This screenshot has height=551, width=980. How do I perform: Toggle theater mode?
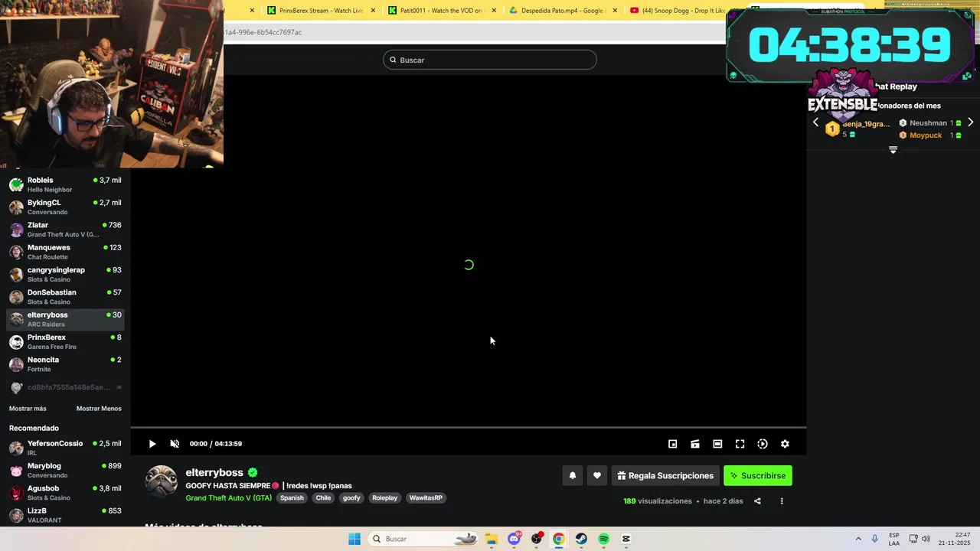coord(717,444)
